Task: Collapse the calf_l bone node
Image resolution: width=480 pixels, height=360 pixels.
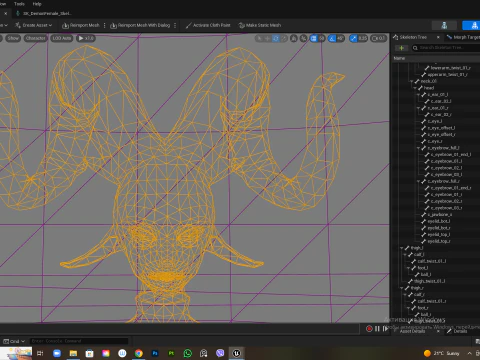Action: pos(405,255)
